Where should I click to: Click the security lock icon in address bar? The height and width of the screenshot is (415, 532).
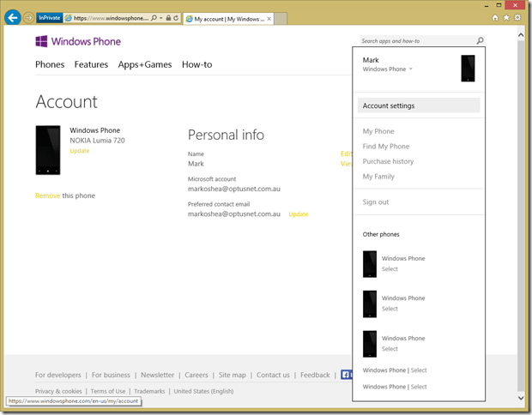click(168, 18)
